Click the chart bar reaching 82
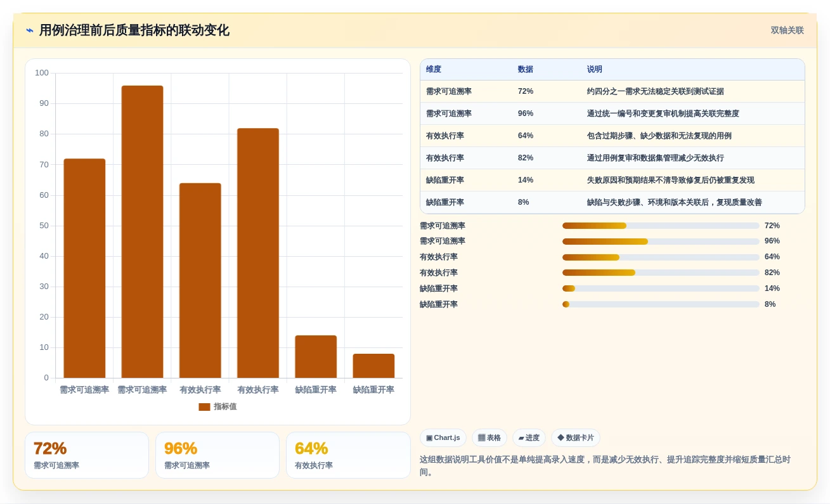Viewport: 830px width, 504px height. [258, 253]
